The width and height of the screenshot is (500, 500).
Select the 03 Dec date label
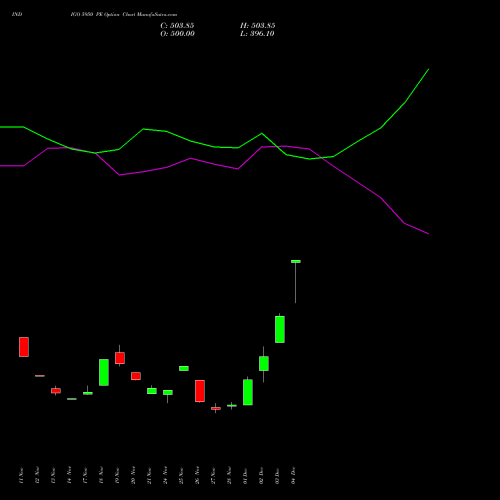click(x=277, y=475)
